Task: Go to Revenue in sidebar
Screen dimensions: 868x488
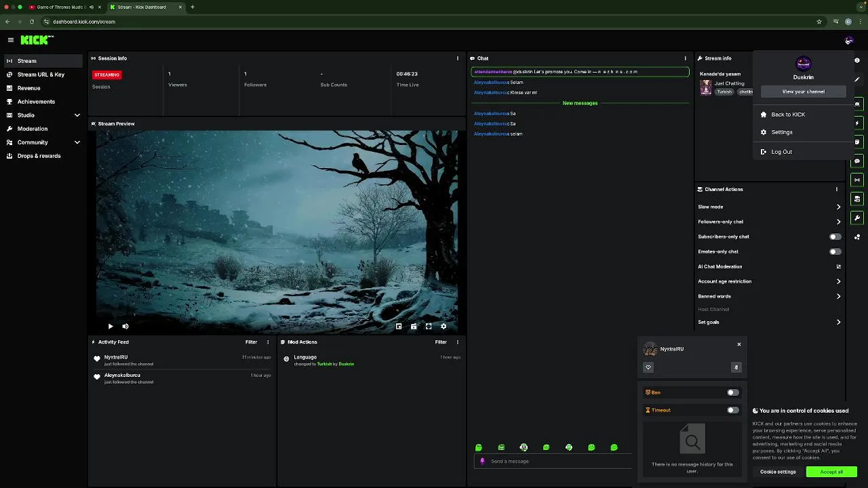Action: [x=43, y=88]
